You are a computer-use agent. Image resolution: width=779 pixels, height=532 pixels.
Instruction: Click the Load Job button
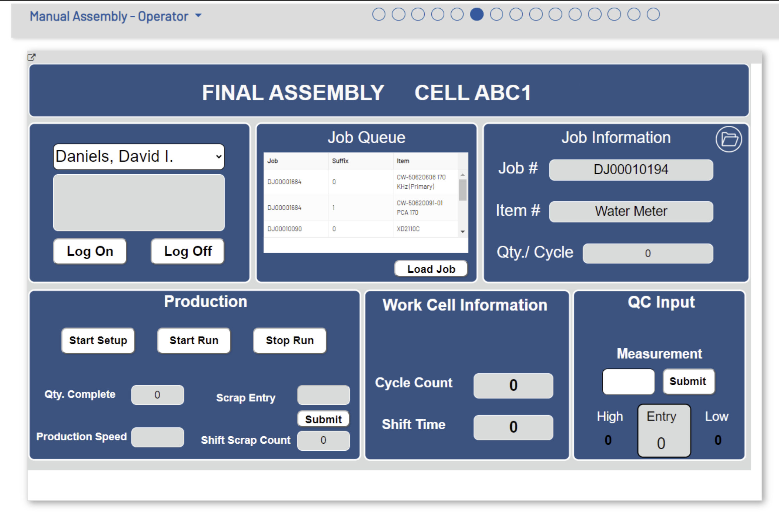pos(431,269)
